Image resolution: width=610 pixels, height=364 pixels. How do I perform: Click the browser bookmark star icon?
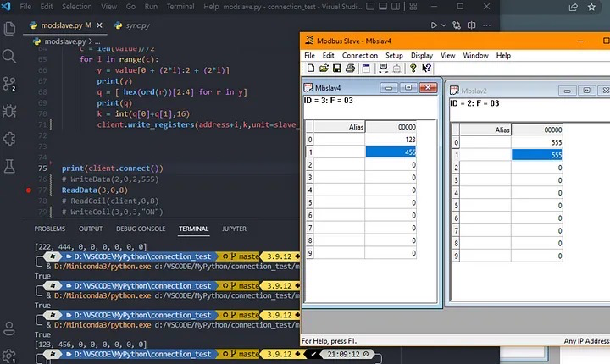[591, 7]
